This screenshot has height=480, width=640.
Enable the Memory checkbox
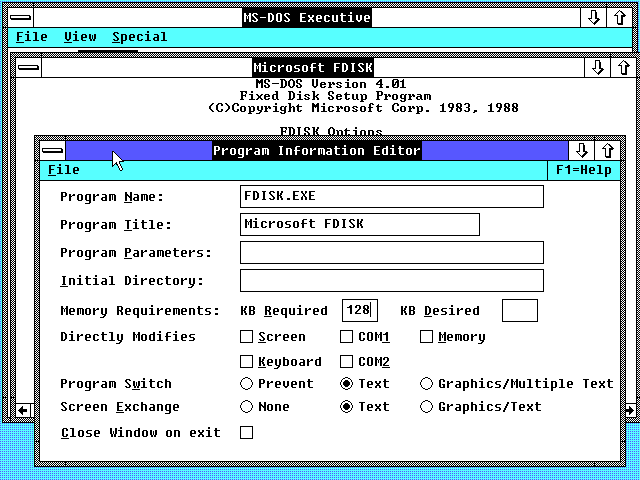(427, 337)
